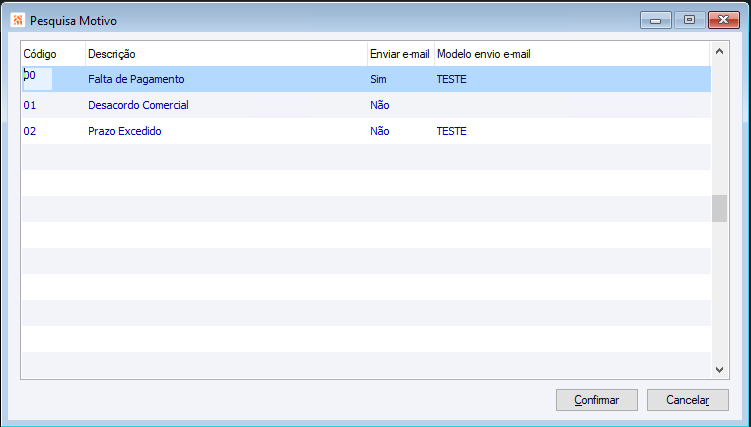751x427 pixels.
Task: Click the Enviar e-mail column header
Action: click(401, 54)
